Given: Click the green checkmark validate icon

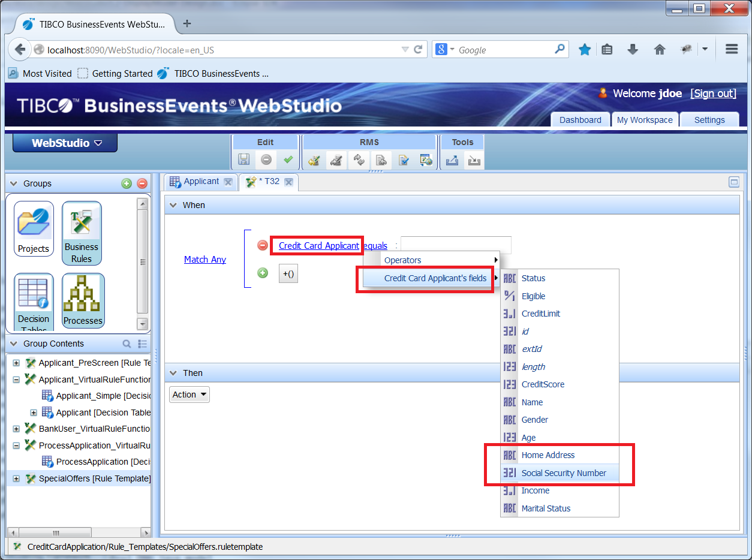Looking at the screenshot, I should click(x=288, y=160).
